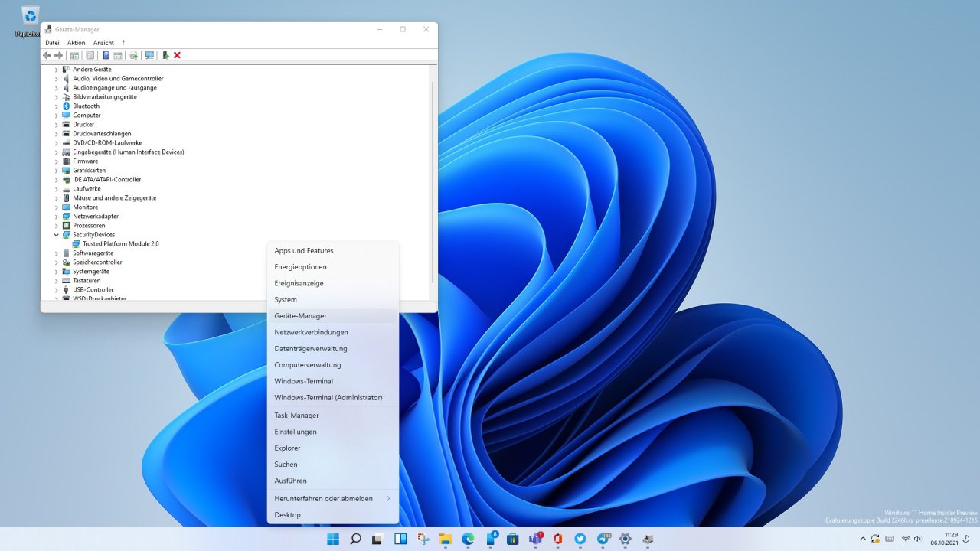Open Properties via the toolbar sheet icon
The width and height of the screenshot is (980, 551).
pos(90,55)
